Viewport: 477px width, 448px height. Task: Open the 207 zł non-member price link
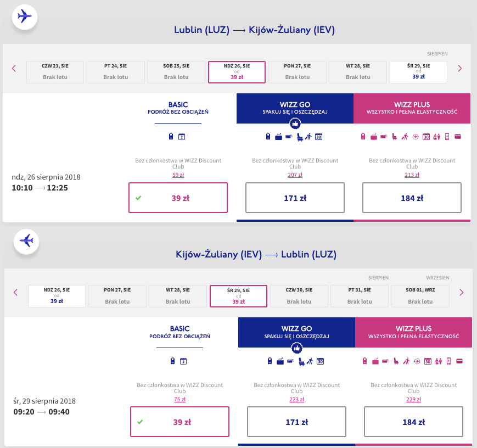295,175
